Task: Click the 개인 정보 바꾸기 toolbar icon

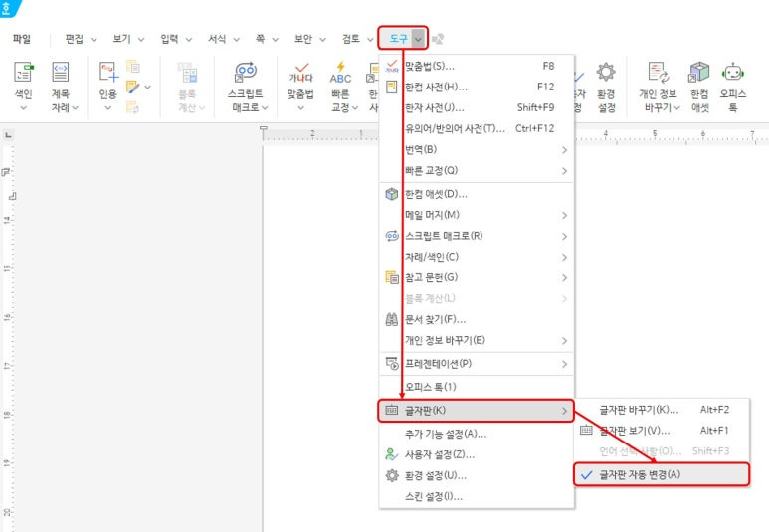Action: click(x=658, y=72)
